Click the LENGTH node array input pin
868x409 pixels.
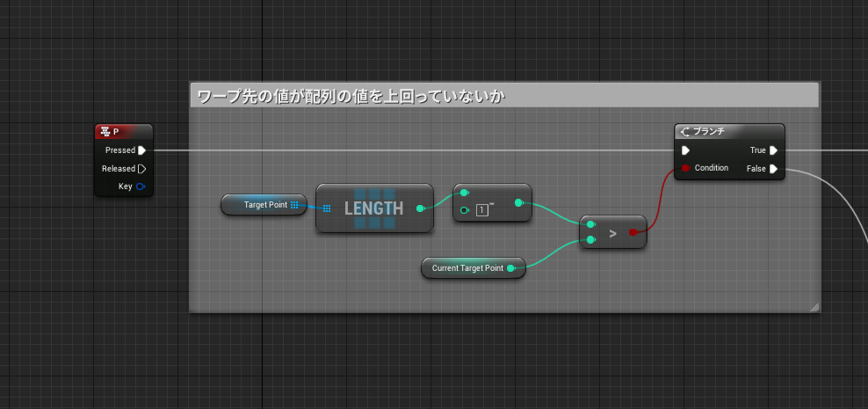[327, 208]
